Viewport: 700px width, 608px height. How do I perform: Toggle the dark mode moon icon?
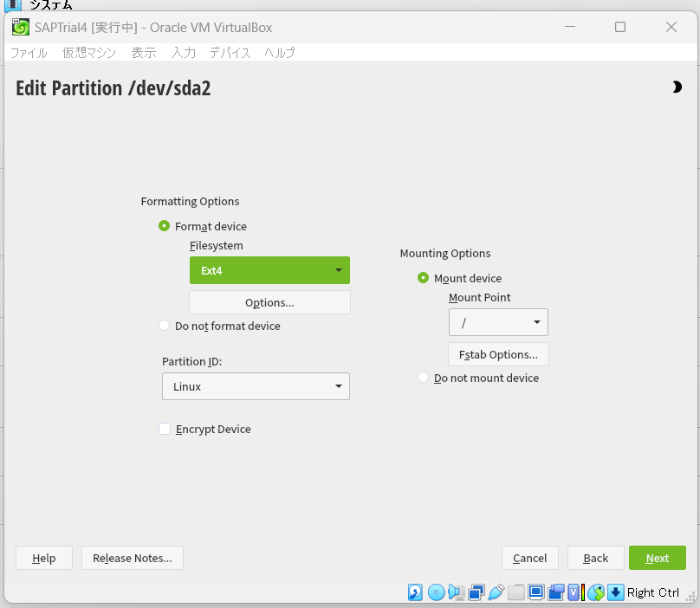tap(677, 87)
